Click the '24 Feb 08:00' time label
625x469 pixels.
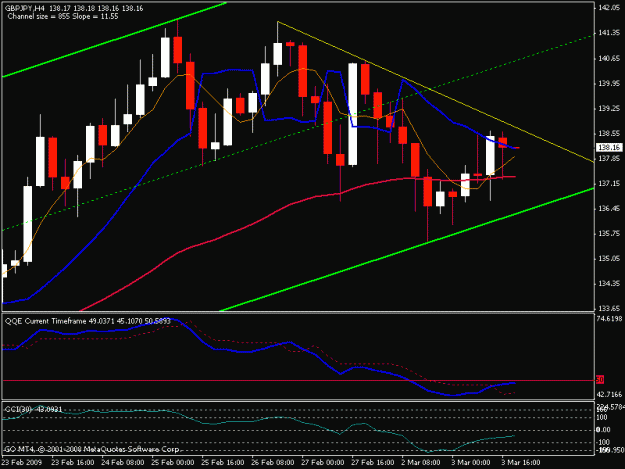pos(122,463)
